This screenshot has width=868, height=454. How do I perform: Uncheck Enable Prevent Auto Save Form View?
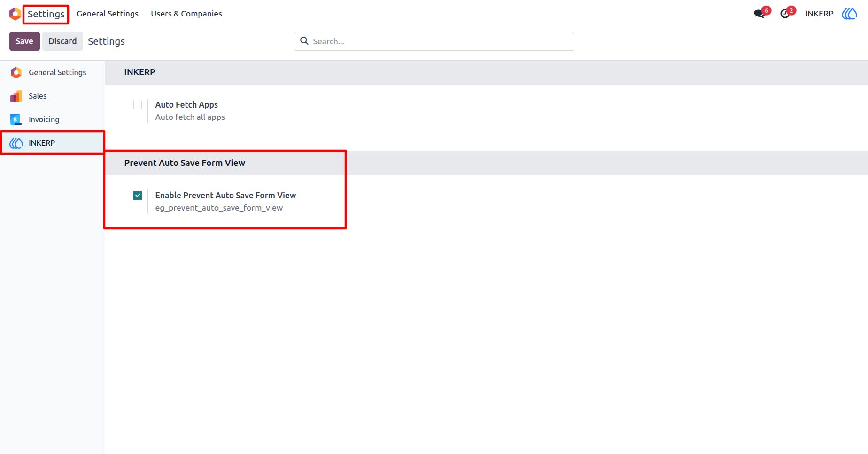[138, 196]
